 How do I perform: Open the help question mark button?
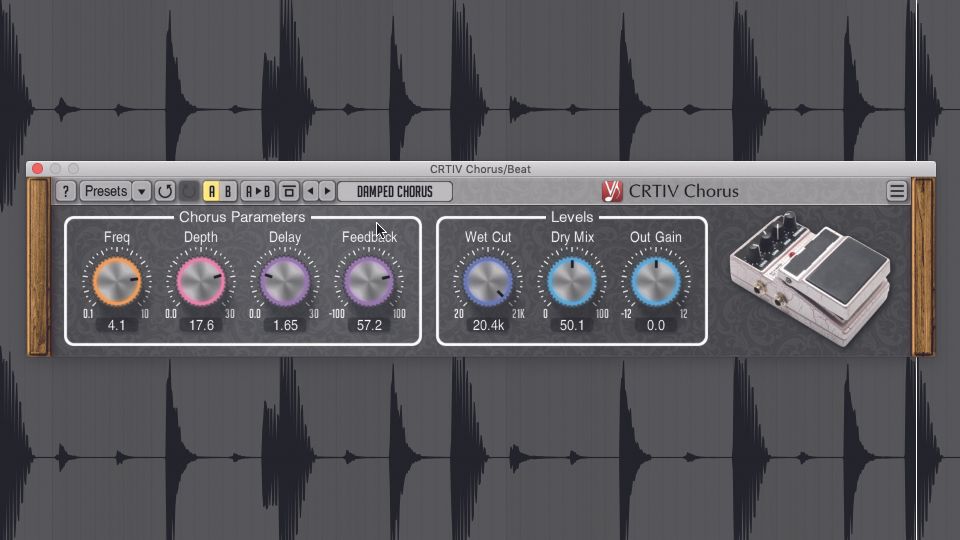tap(66, 191)
